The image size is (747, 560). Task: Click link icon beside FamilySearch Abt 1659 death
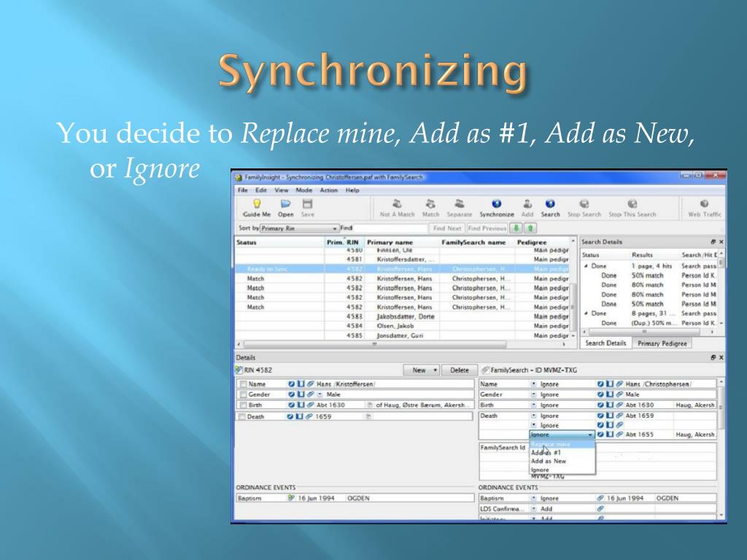(619, 415)
